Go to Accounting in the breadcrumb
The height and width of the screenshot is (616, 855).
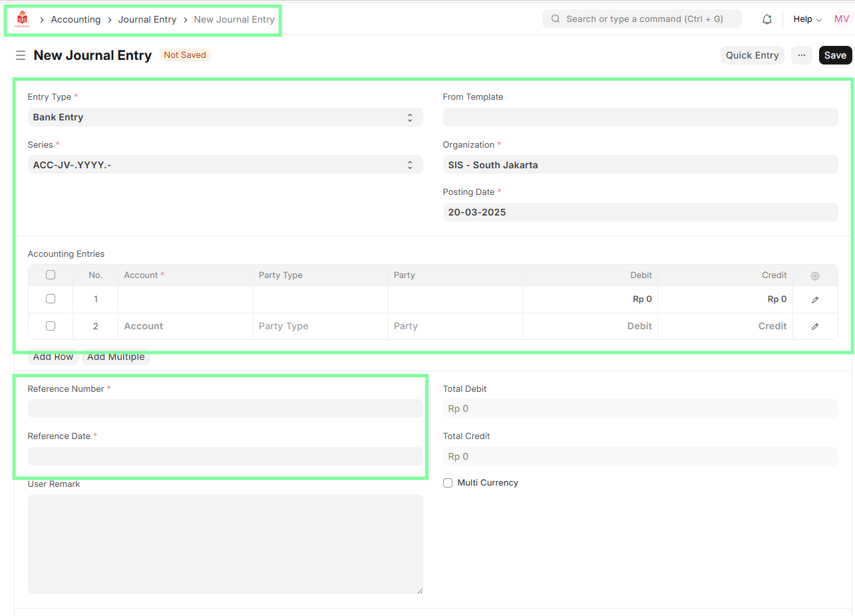76,19
